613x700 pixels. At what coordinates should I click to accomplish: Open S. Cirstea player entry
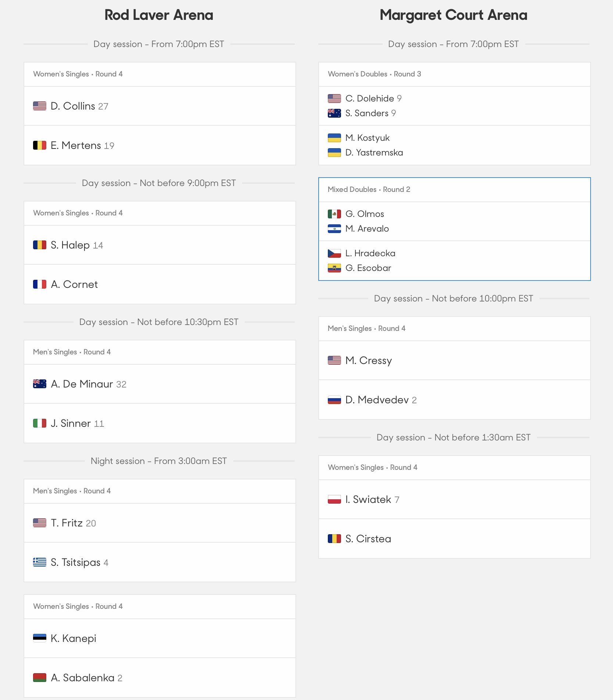(x=368, y=539)
